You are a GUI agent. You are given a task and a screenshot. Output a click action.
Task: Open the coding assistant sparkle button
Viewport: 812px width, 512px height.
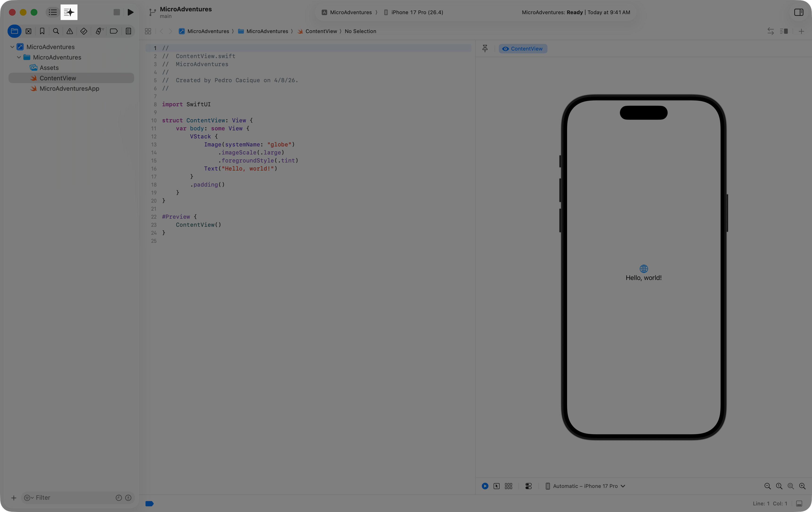click(x=69, y=12)
